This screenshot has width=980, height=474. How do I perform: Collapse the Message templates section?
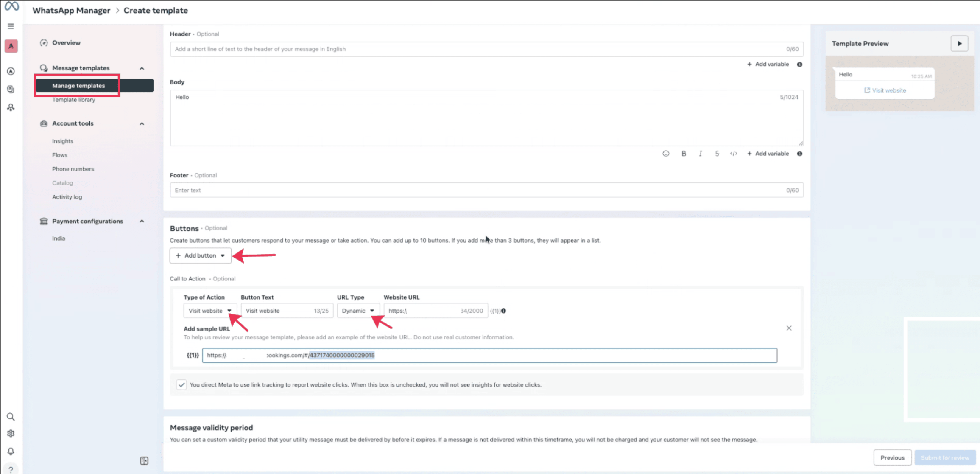tap(142, 68)
